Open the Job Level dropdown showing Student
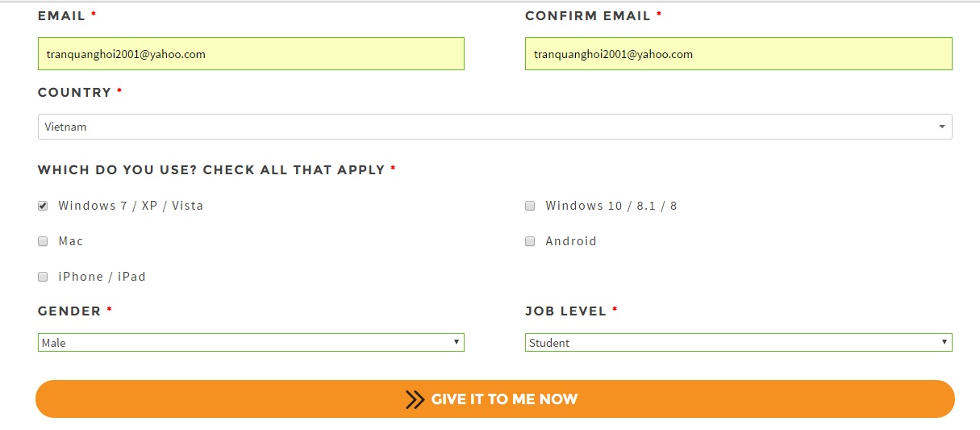980x430 pixels. (738, 343)
